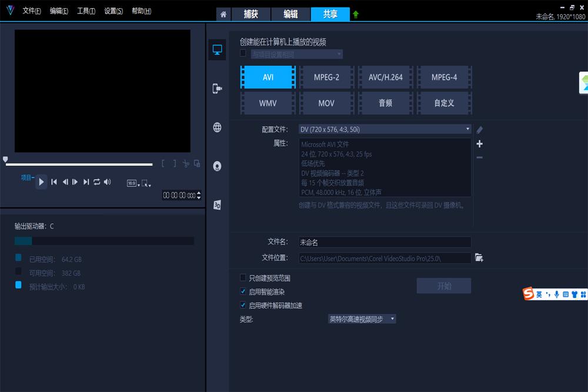Edit the selected profile with pencil icon

(480, 129)
